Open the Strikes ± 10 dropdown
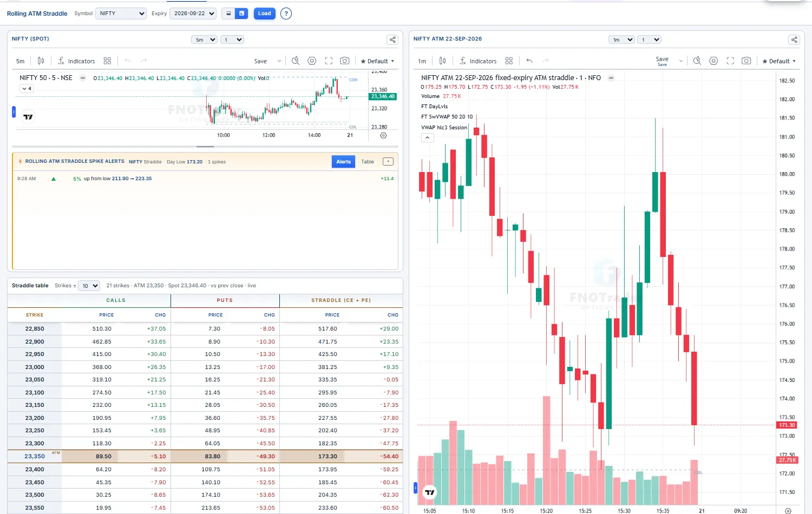 [x=89, y=286]
